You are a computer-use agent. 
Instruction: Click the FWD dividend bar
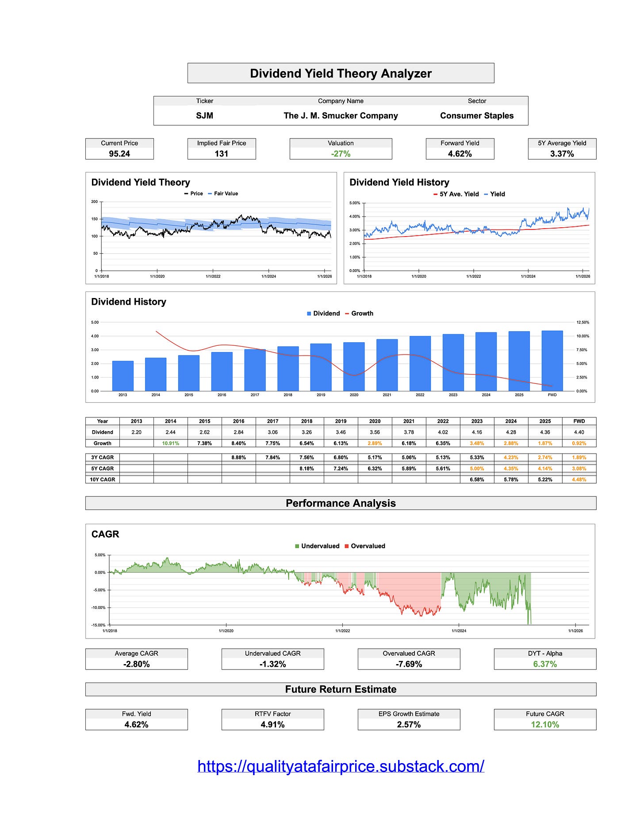(552, 361)
